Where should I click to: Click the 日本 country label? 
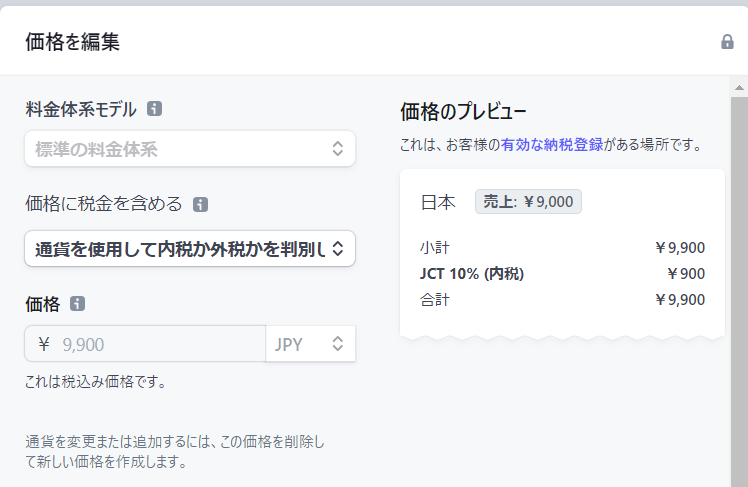438,202
